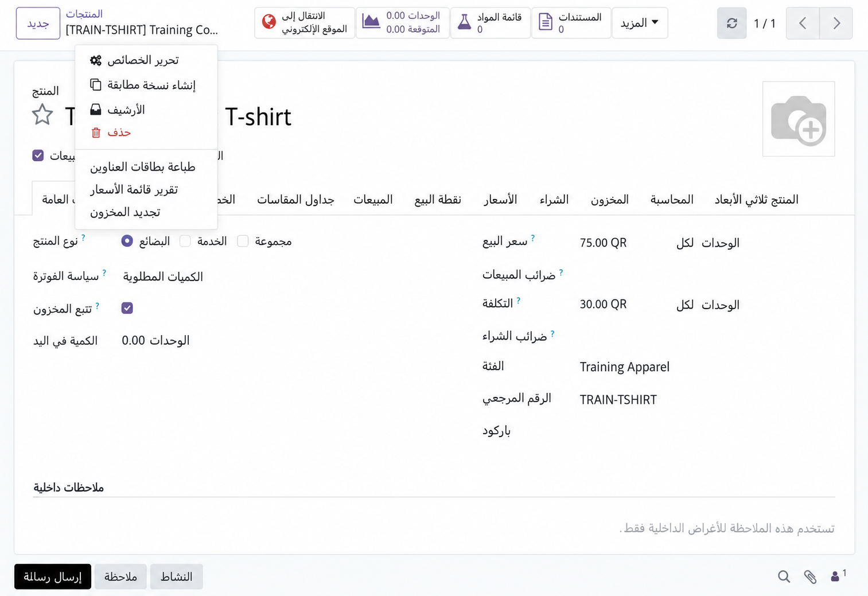The height and width of the screenshot is (596, 868).
Task: Toggle the sales checkbox beside المنتج
Action: (38, 155)
